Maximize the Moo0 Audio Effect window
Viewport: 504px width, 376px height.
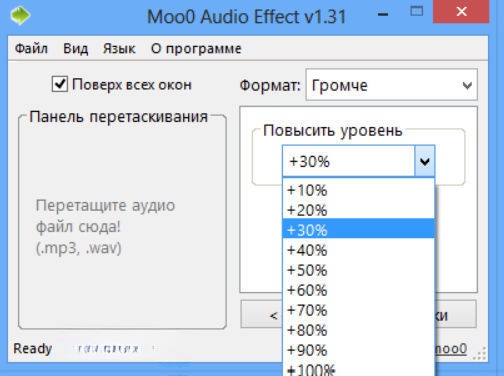coord(416,12)
